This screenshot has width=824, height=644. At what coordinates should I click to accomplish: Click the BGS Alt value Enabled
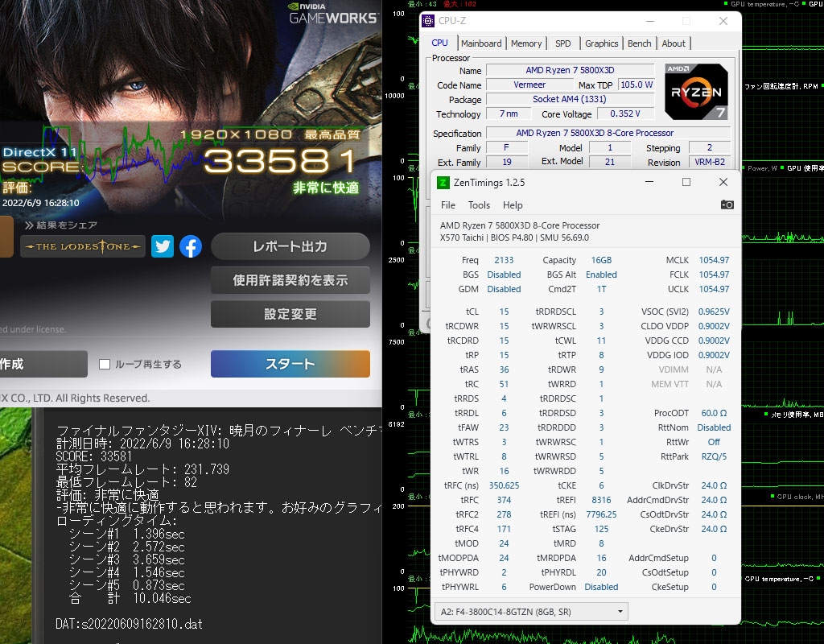coord(601,275)
